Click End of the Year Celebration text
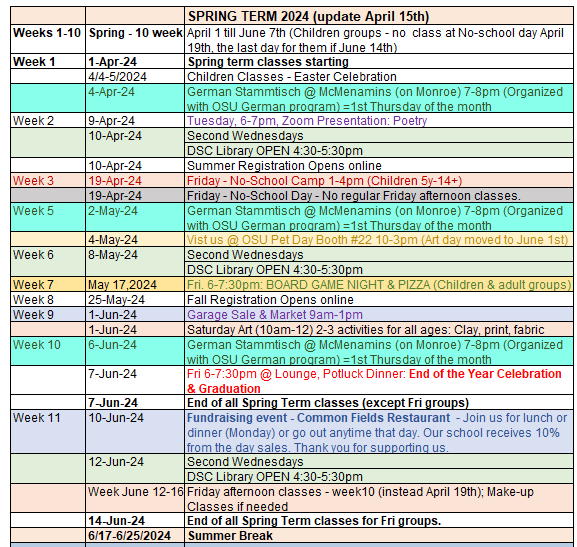The width and height of the screenshot is (577, 547). pos(374,381)
